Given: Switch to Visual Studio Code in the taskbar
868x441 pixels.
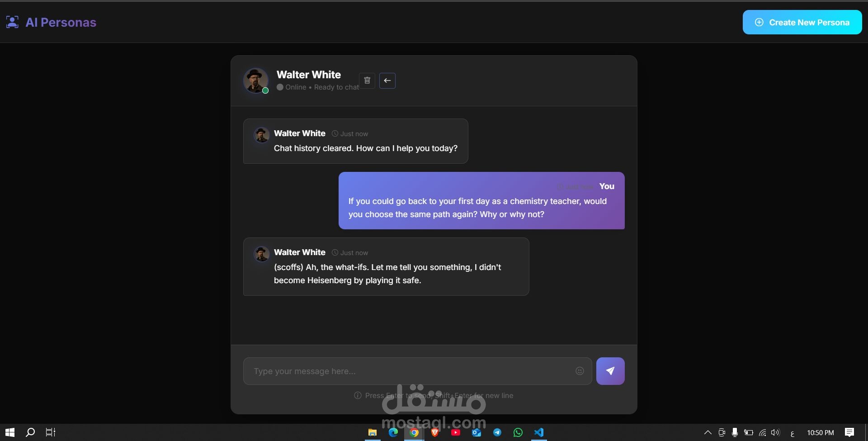Looking at the screenshot, I should (x=539, y=432).
